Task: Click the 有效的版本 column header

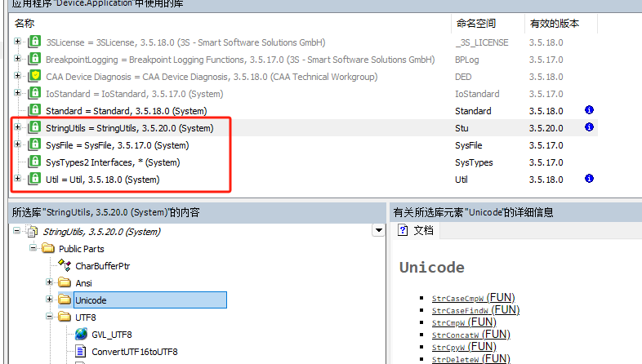Action: click(554, 24)
